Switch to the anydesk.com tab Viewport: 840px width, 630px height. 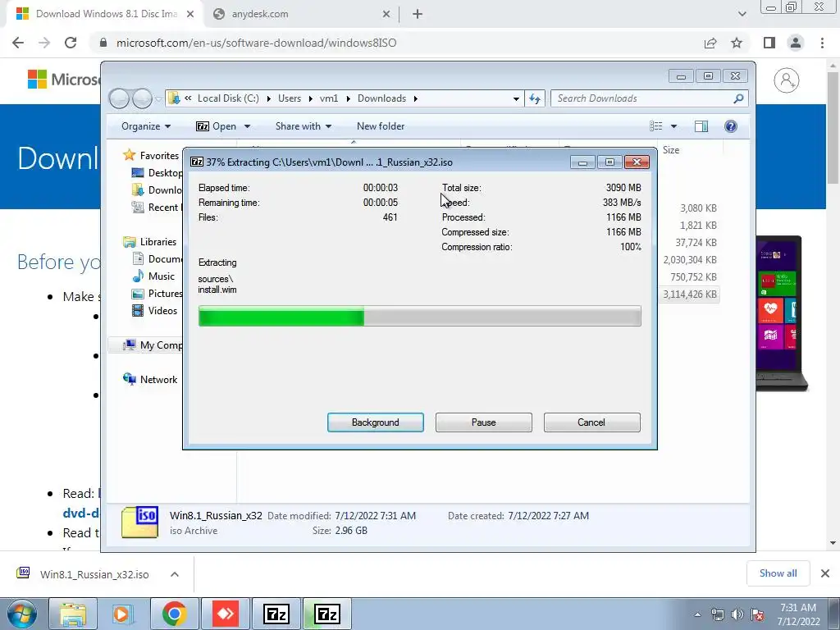pos(302,14)
